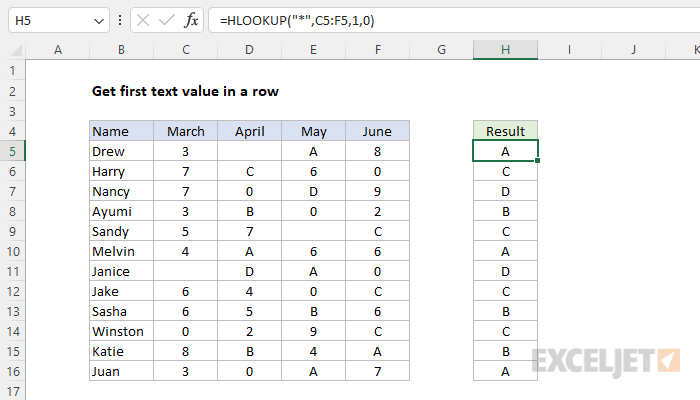Select row 16 header
The image size is (700, 400).
12,371
